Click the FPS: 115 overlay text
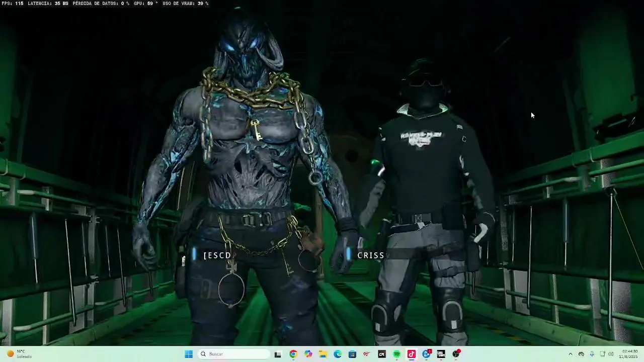Viewport: 644px width, 362px height. pyautogui.click(x=13, y=4)
